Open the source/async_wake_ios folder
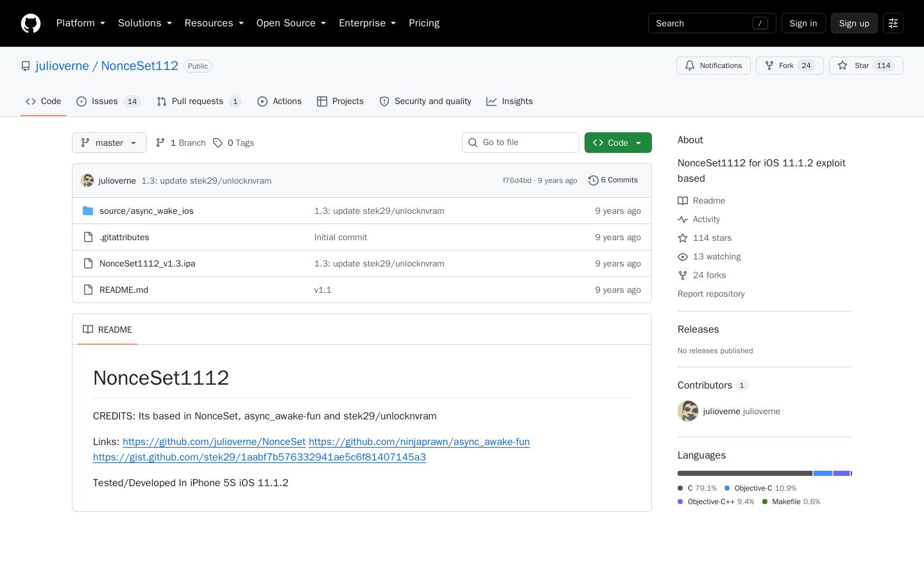 click(146, 211)
